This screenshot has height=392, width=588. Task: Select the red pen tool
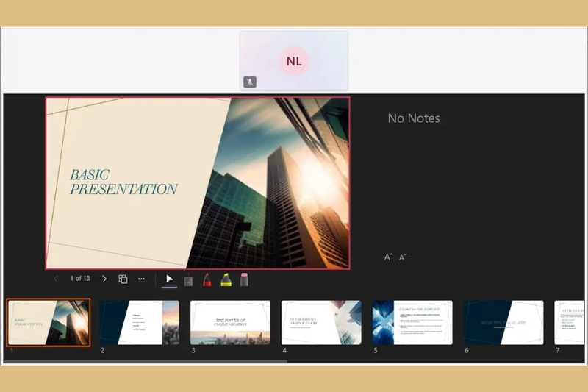207,279
